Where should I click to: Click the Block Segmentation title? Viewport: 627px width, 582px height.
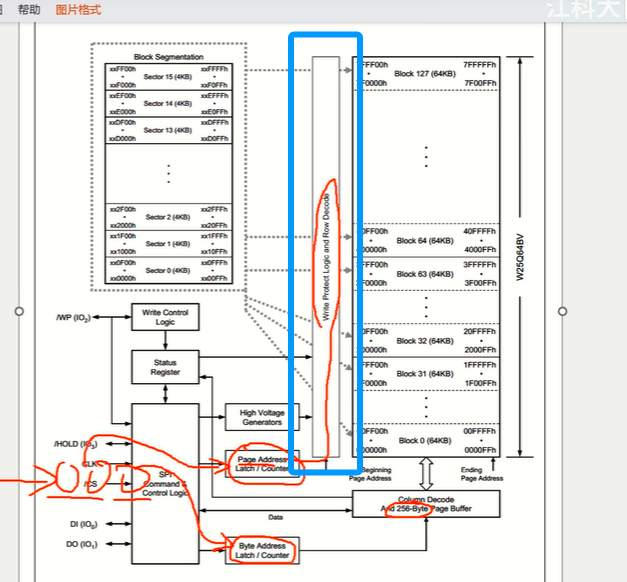coord(168,57)
